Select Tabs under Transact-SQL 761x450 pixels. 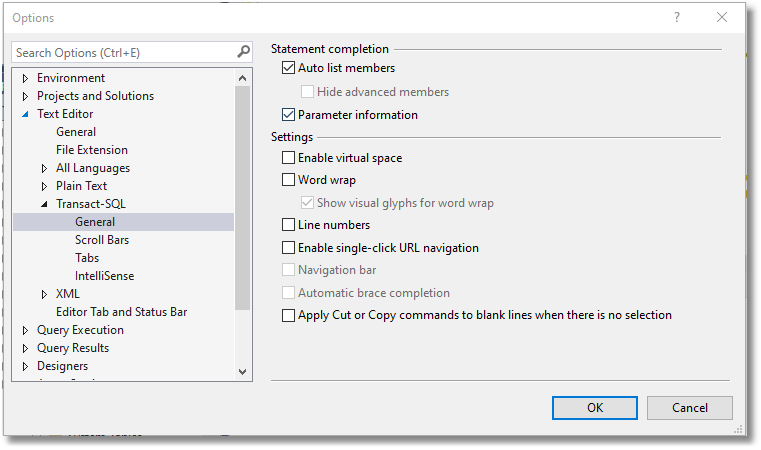pos(87,258)
